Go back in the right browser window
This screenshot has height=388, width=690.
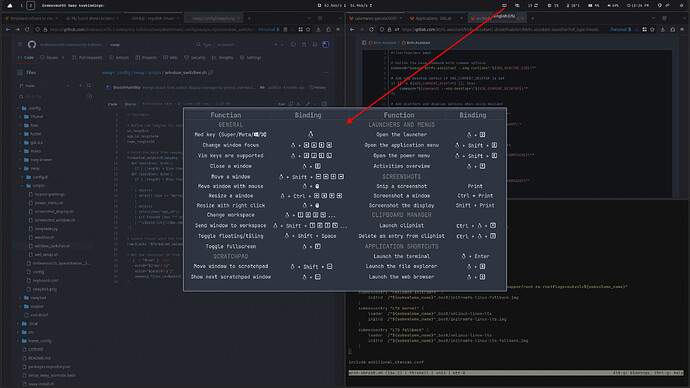[x=352, y=29]
